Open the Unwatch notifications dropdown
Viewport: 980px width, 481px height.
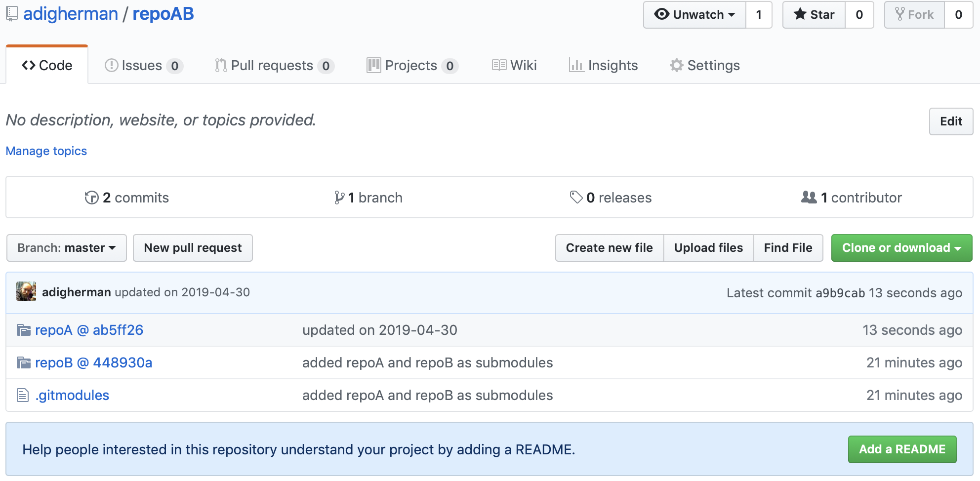click(694, 15)
